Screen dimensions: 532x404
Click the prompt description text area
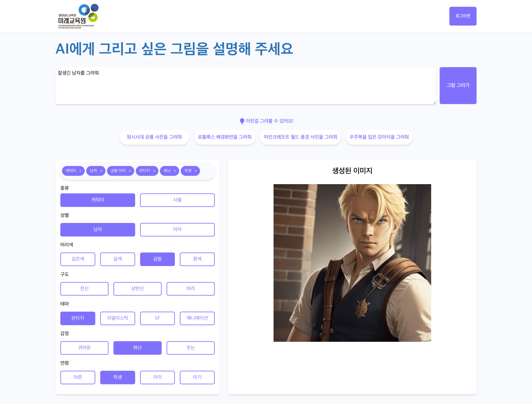pyautogui.click(x=246, y=85)
